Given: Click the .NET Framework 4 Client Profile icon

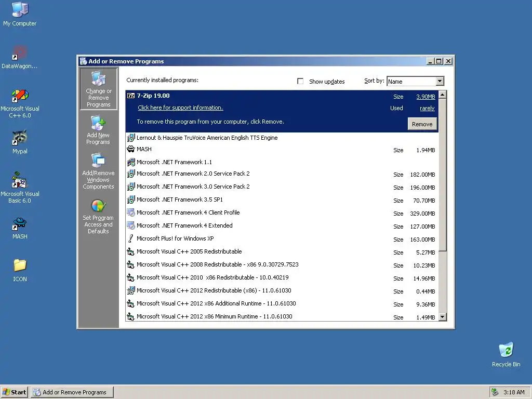Looking at the screenshot, I should pyautogui.click(x=131, y=212).
